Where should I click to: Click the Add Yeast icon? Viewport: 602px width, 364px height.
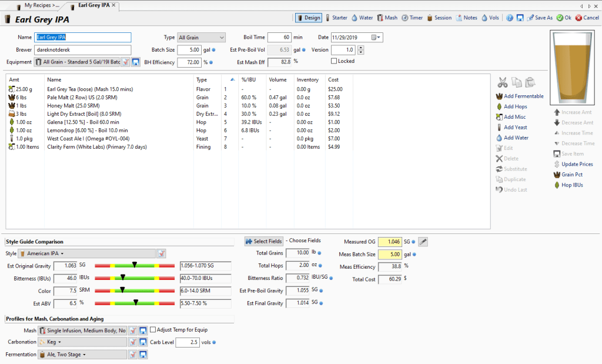point(500,127)
